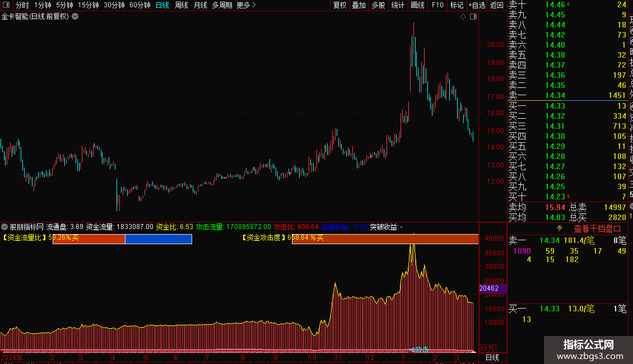633x364 pixels.
Task: Select the 5分钟 period
Action: [64, 5]
